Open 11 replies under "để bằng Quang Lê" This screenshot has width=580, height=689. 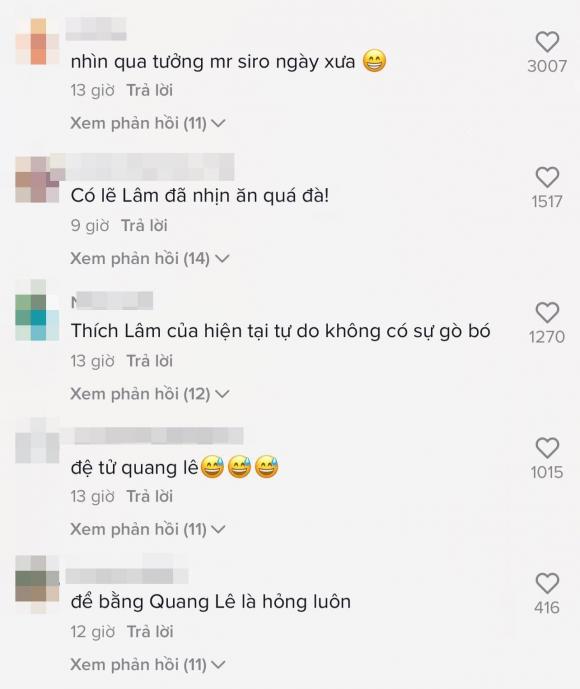click(x=148, y=665)
